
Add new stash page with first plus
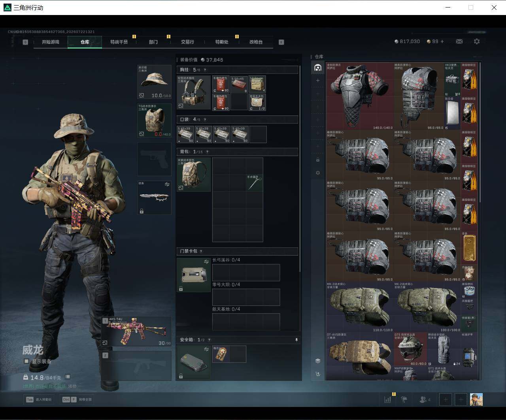(318, 80)
